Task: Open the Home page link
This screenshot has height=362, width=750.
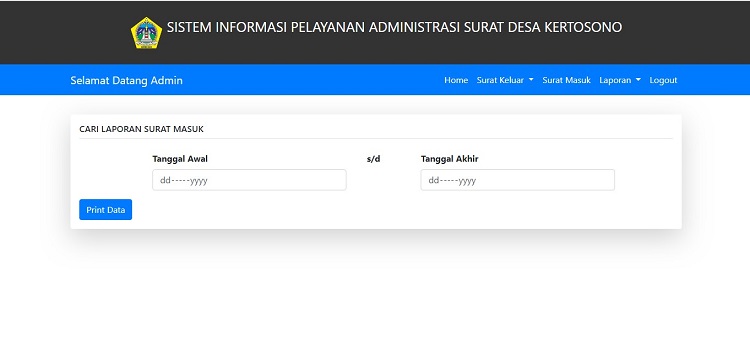Action: click(456, 80)
